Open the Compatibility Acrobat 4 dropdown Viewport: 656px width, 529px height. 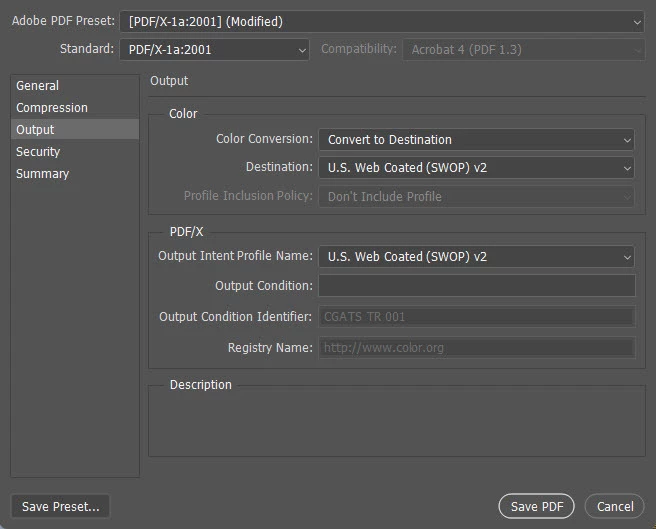tap(523, 50)
